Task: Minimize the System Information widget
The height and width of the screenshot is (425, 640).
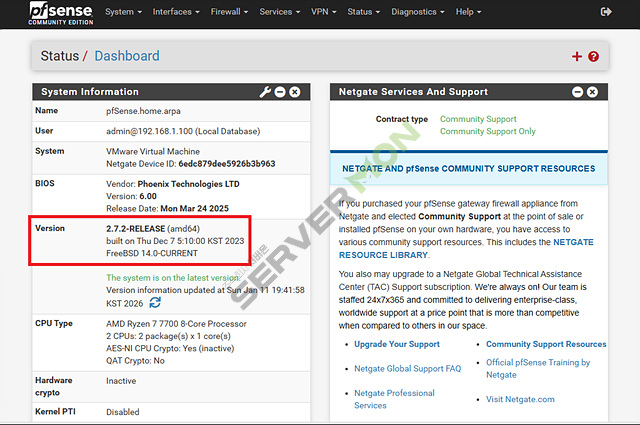Action: coord(280,92)
